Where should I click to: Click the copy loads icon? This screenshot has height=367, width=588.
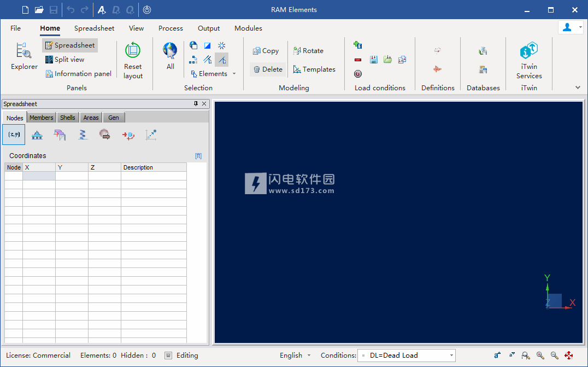coord(402,59)
